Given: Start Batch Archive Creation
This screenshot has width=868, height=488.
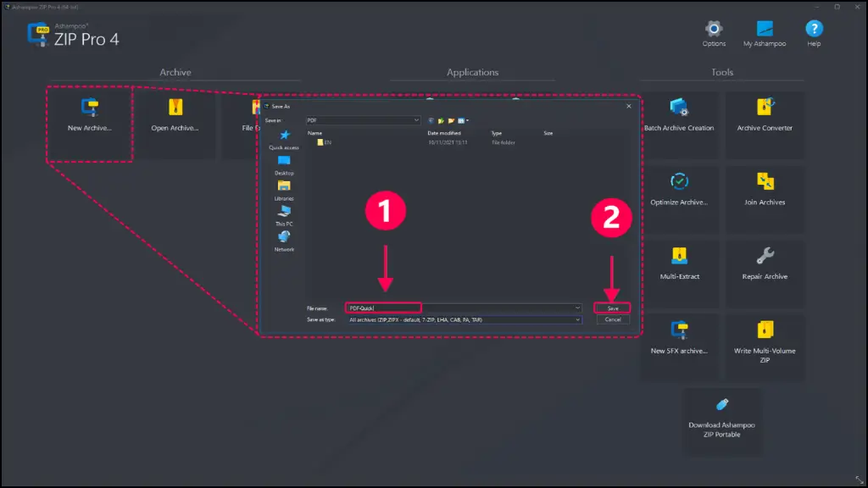Looking at the screenshot, I should 679,115.
